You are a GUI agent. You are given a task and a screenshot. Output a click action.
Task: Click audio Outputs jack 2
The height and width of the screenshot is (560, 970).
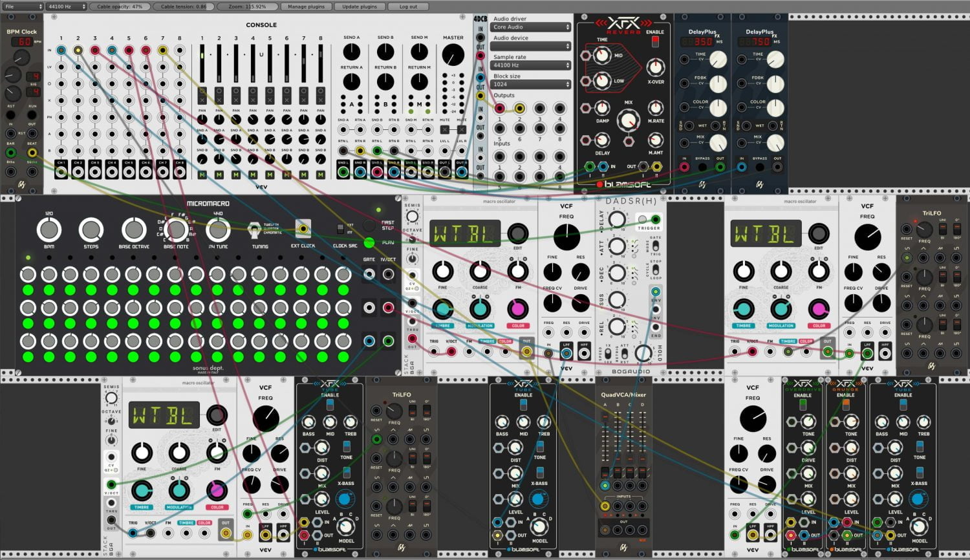click(519, 109)
